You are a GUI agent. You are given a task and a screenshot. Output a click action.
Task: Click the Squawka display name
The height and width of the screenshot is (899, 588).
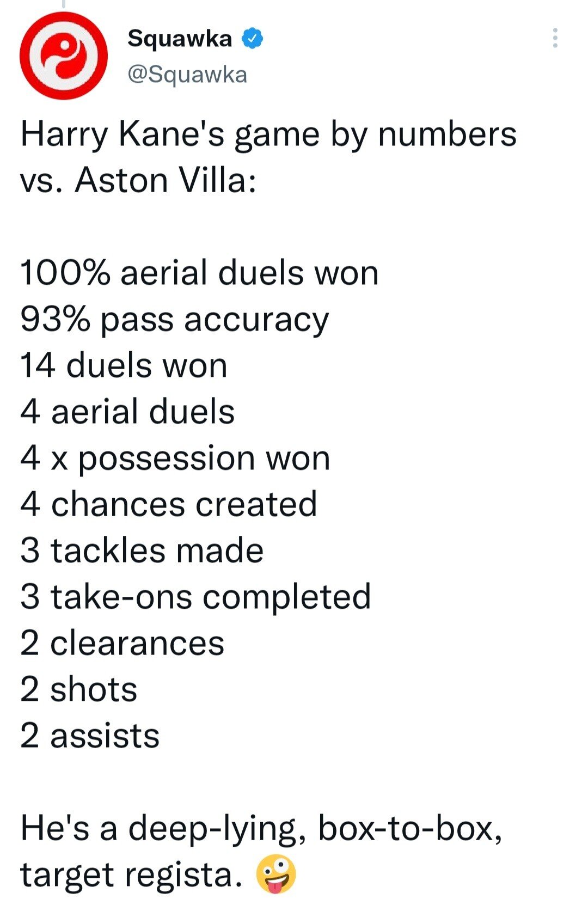tap(180, 39)
